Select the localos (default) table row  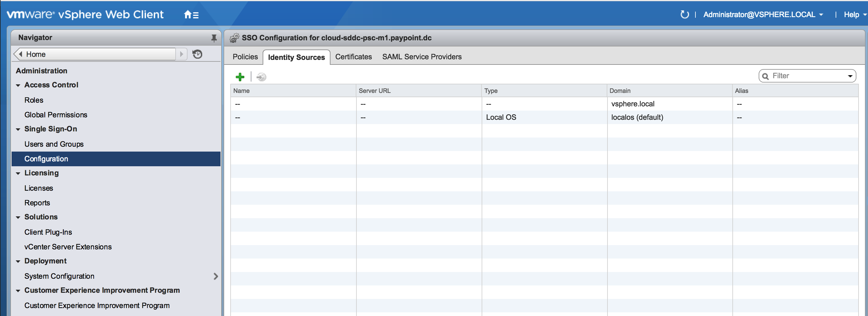(x=637, y=117)
